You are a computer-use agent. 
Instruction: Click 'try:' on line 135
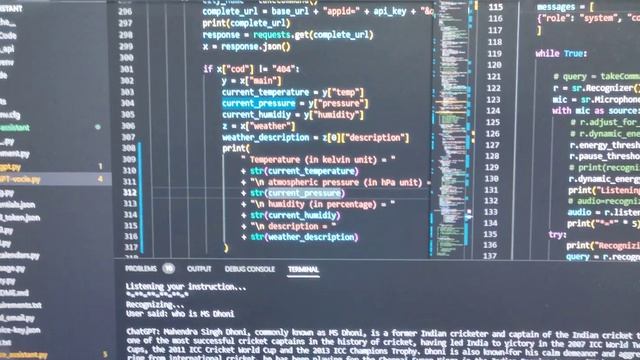[x=558, y=234]
